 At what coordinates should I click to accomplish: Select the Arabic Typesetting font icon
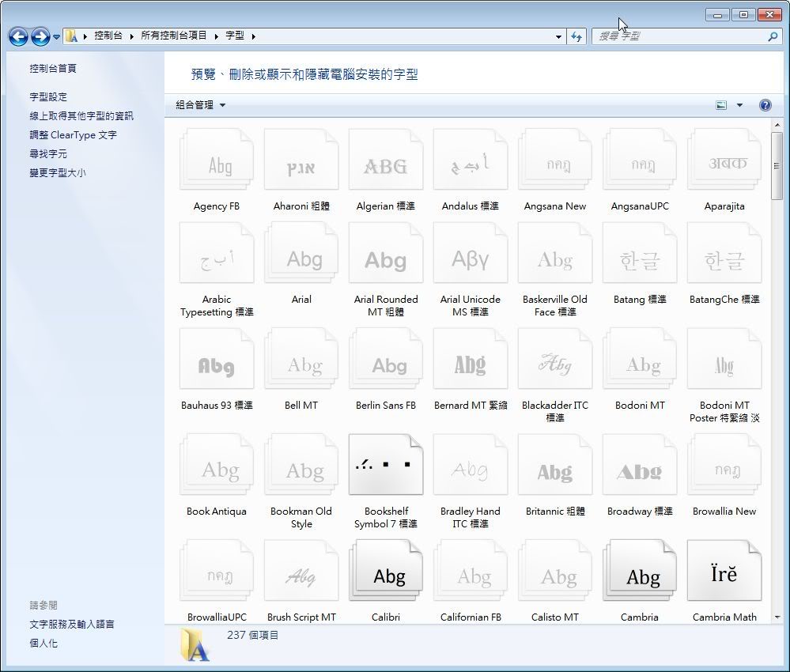(x=217, y=253)
